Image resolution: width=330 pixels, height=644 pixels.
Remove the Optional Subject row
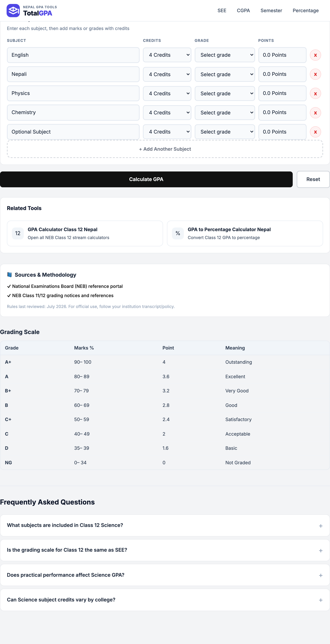pos(315,132)
